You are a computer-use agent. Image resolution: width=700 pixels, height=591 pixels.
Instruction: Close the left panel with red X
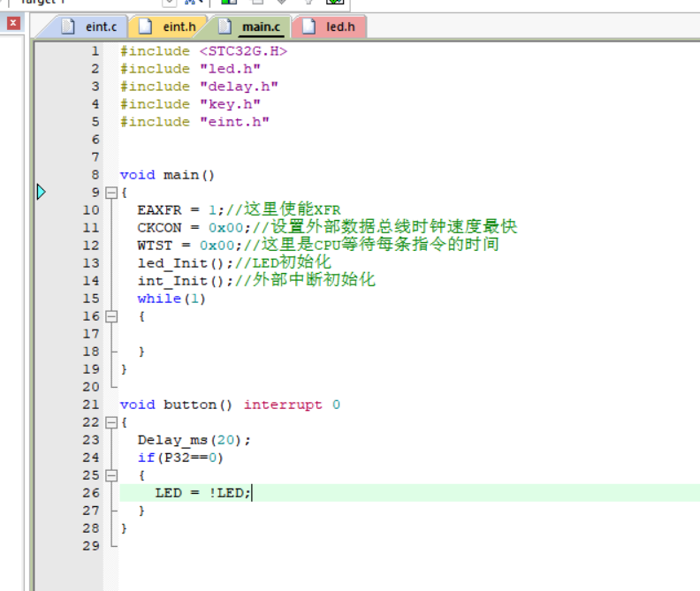pyautogui.click(x=13, y=24)
